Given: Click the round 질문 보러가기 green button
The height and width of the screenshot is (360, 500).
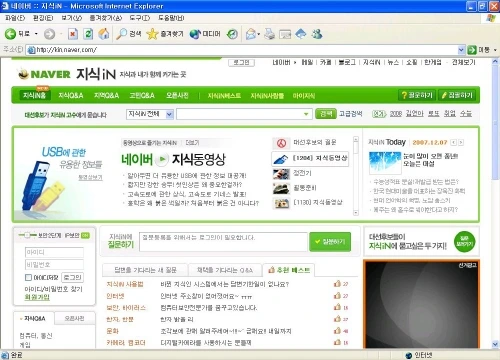Looking at the screenshot, I should tap(464, 242).
